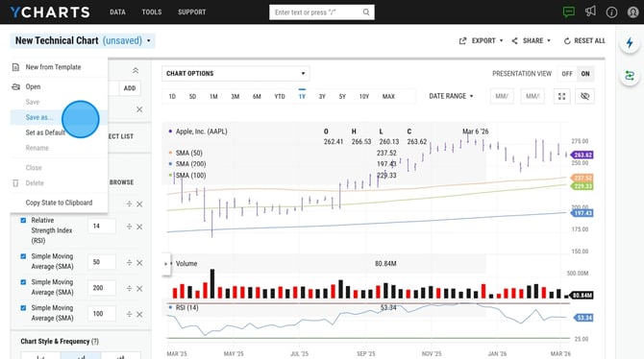Click the ADD button
This screenshot has height=359, width=644.
click(x=130, y=88)
